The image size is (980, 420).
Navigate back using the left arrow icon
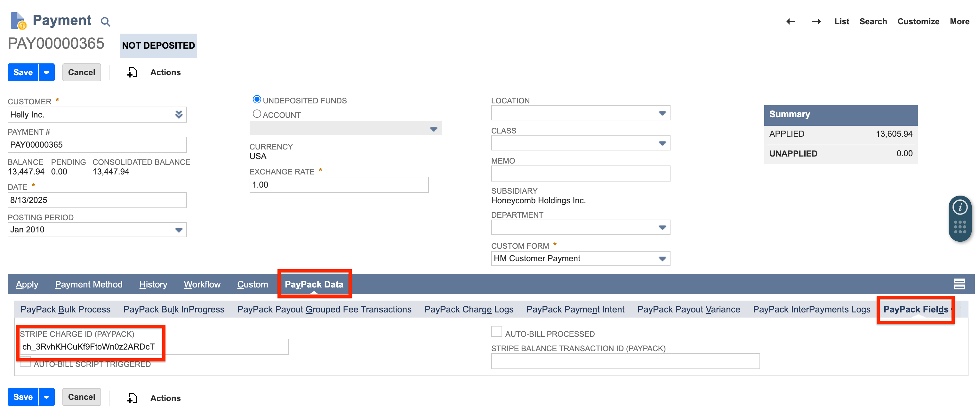[791, 22]
